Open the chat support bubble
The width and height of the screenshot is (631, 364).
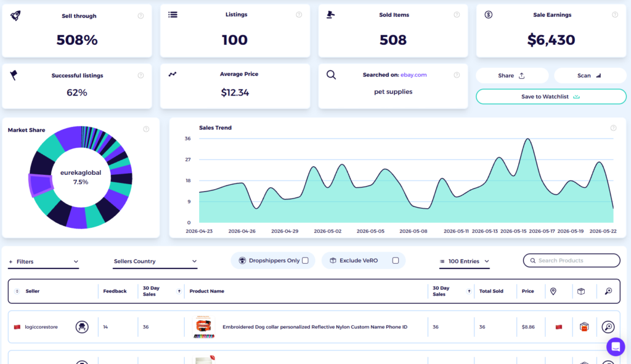coord(616,347)
